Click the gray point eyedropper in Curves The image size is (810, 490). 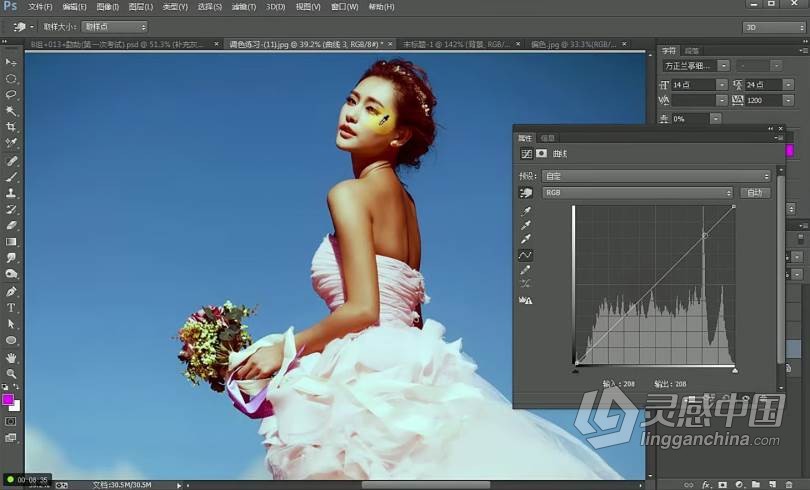[526, 225]
